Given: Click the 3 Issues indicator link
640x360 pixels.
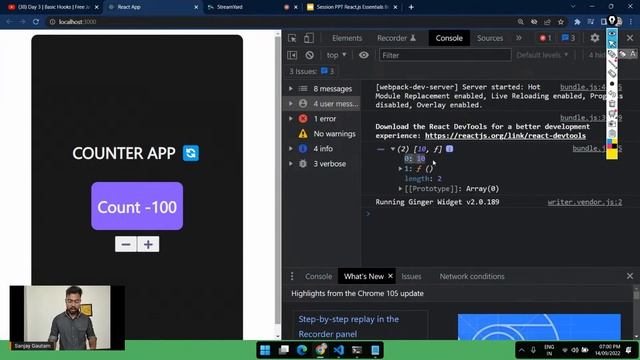Looking at the screenshot, I should point(311,71).
